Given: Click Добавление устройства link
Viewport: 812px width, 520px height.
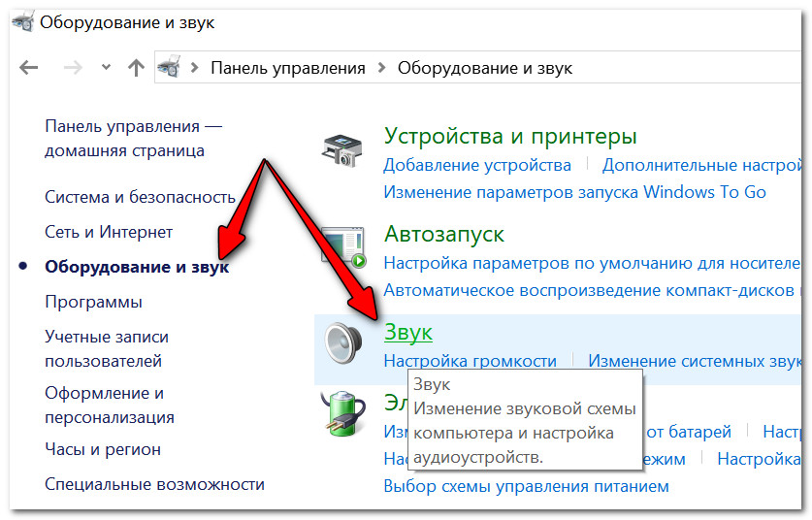Looking at the screenshot, I should [477, 165].
